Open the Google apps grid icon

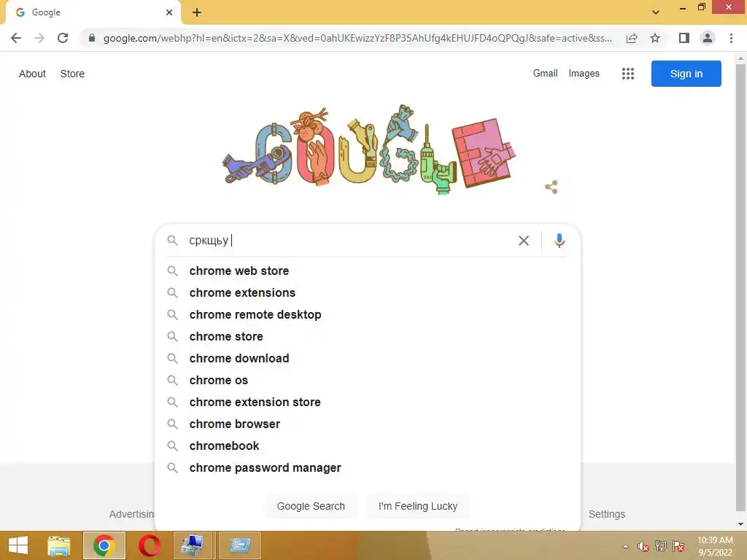point(628,74)
